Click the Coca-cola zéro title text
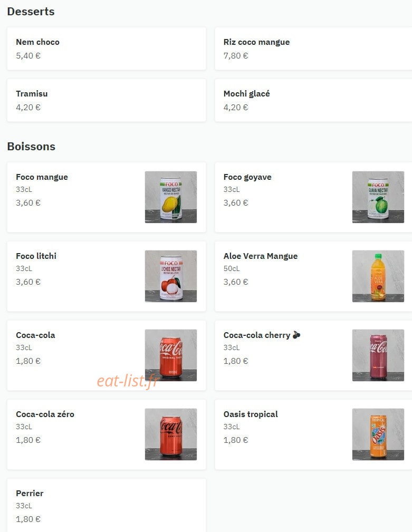 (45, 414)
